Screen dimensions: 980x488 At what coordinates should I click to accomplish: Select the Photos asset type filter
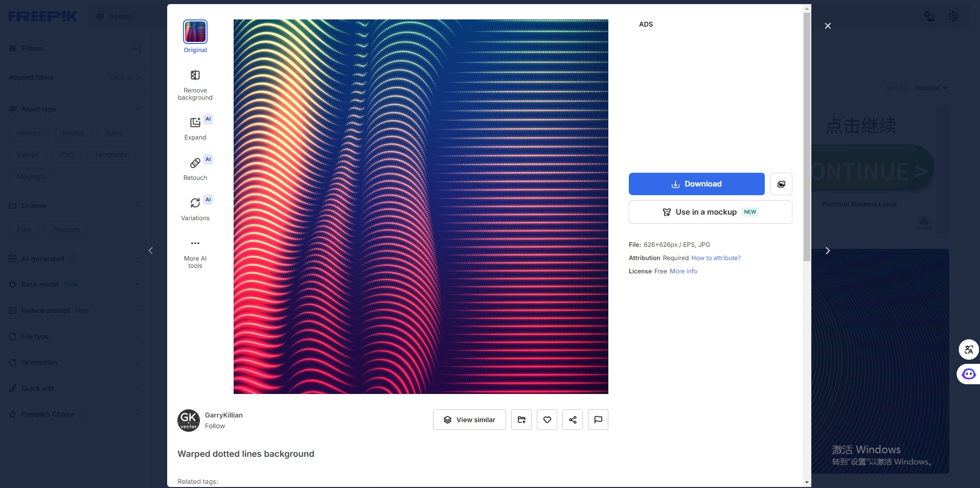pos(73,133)
